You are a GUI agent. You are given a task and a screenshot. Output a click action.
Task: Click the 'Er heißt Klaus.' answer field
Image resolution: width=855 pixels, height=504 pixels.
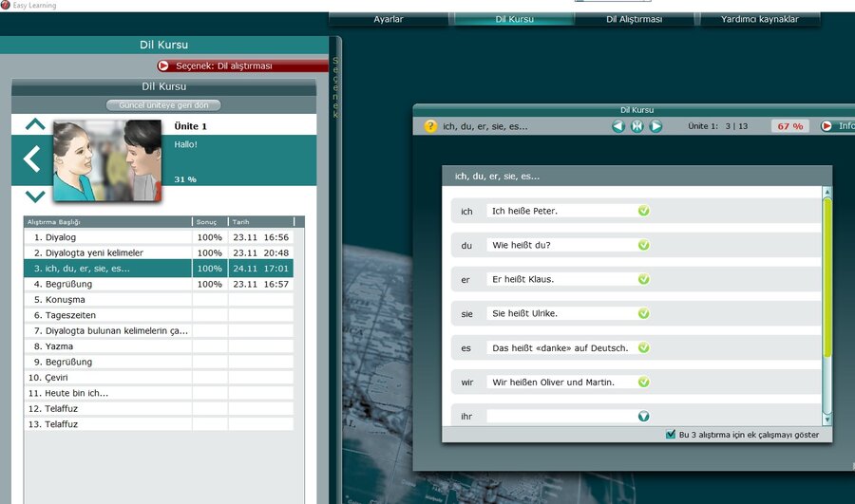561,279
